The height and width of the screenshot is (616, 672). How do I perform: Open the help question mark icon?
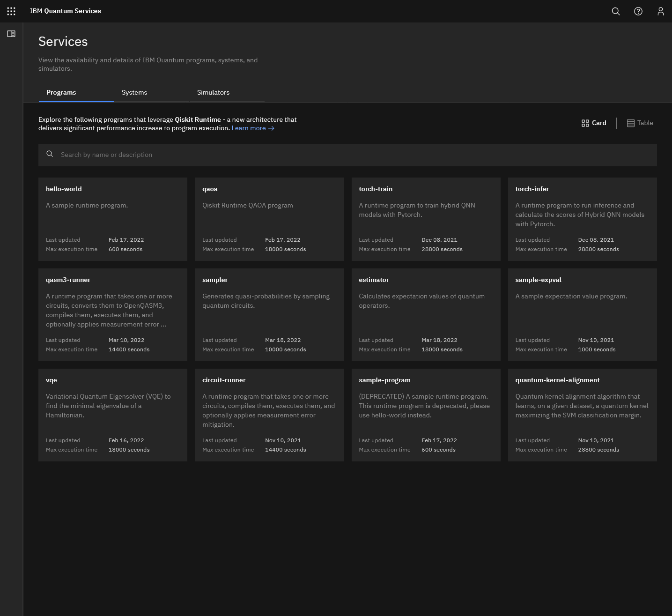coord(638,11)
